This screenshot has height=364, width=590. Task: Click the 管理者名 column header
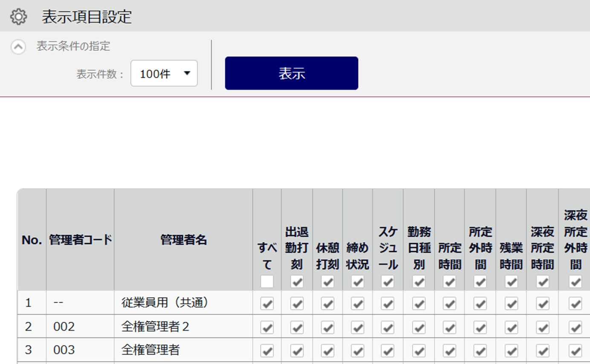(183, 240)
